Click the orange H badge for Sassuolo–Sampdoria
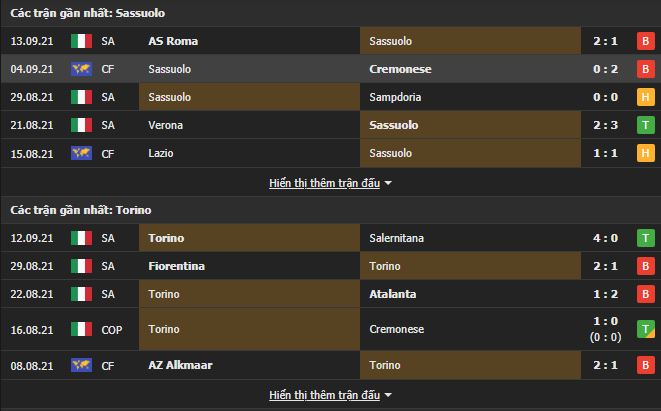Image resolution: width=661 pixels, height=411 pixels. (x=646, y=97)
